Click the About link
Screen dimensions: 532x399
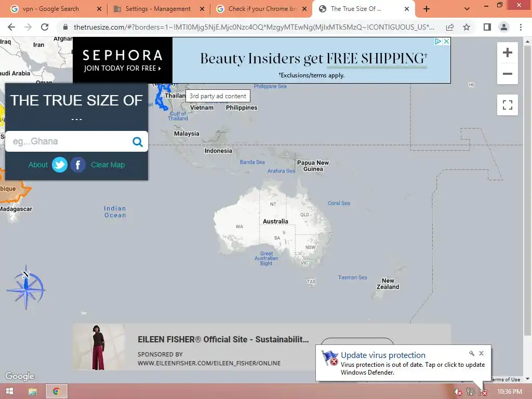38,165
